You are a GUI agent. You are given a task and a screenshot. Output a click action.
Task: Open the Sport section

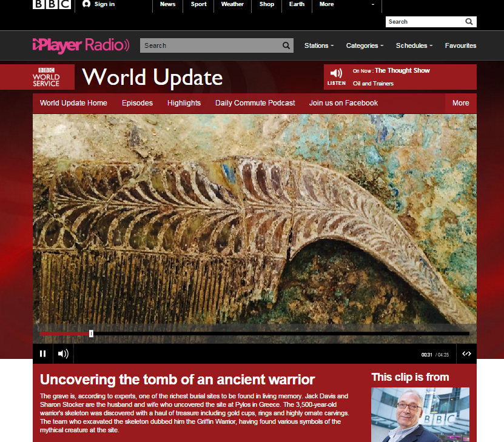198,4
